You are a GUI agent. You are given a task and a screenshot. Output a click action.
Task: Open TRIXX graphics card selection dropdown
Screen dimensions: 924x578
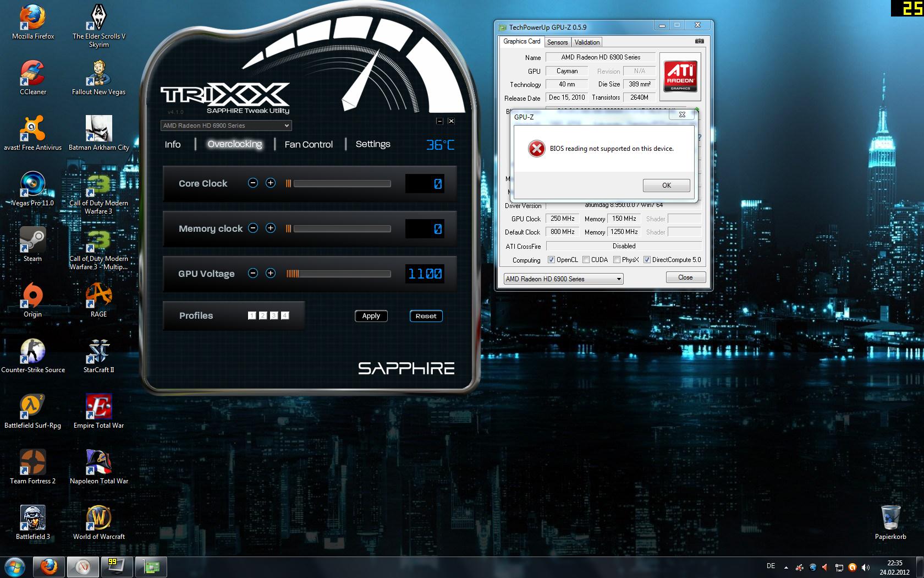[226, 126]
